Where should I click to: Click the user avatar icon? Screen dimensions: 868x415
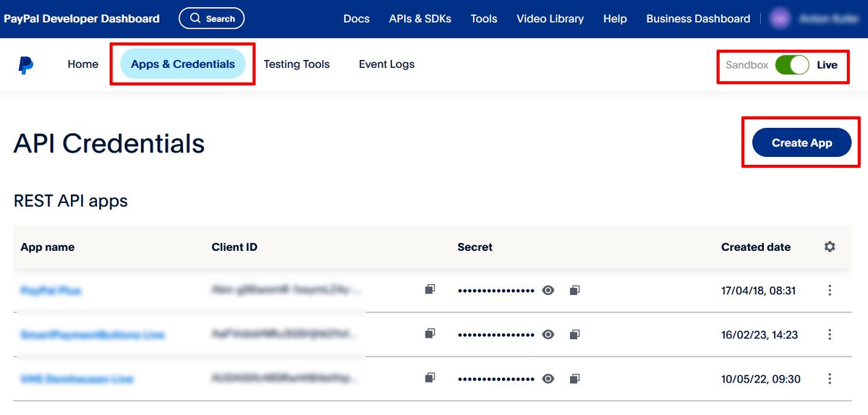pyautogui.click(x=780, y=20)
